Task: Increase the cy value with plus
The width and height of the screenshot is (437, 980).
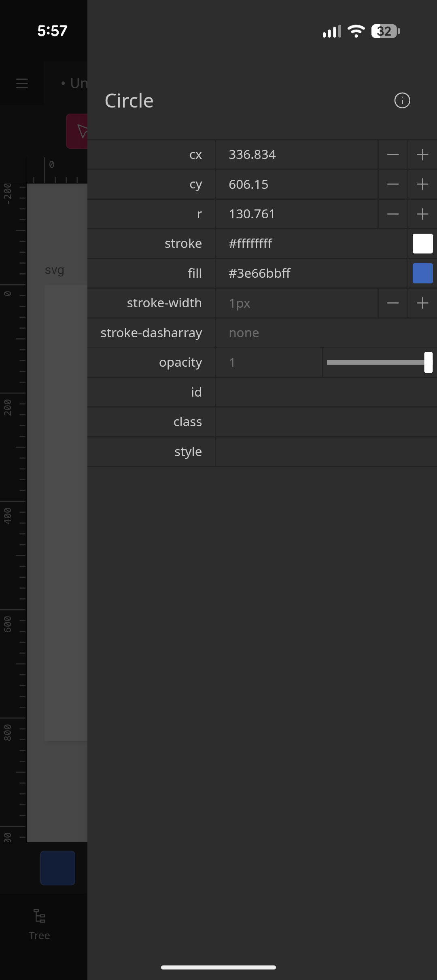Action: click(422, 184)
